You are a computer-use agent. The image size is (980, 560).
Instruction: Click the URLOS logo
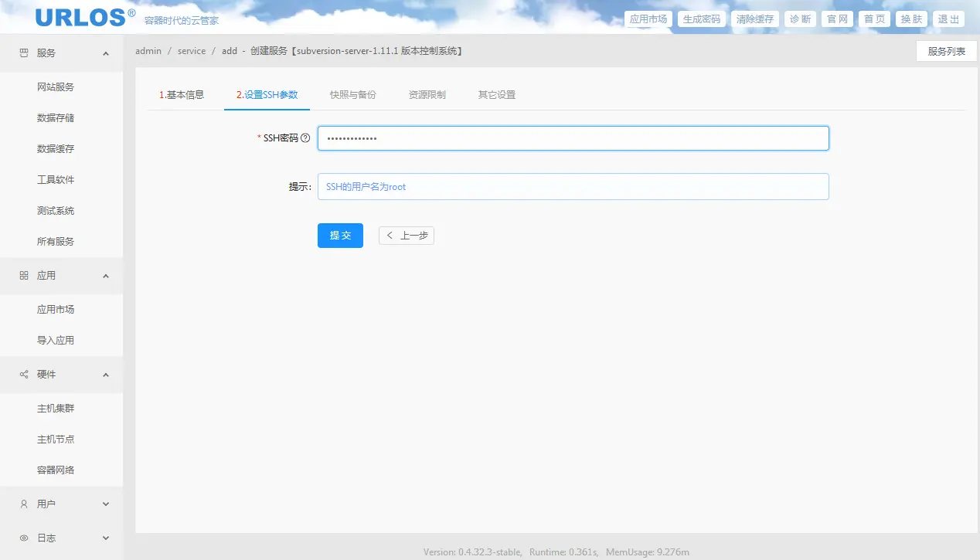point(85,17)
